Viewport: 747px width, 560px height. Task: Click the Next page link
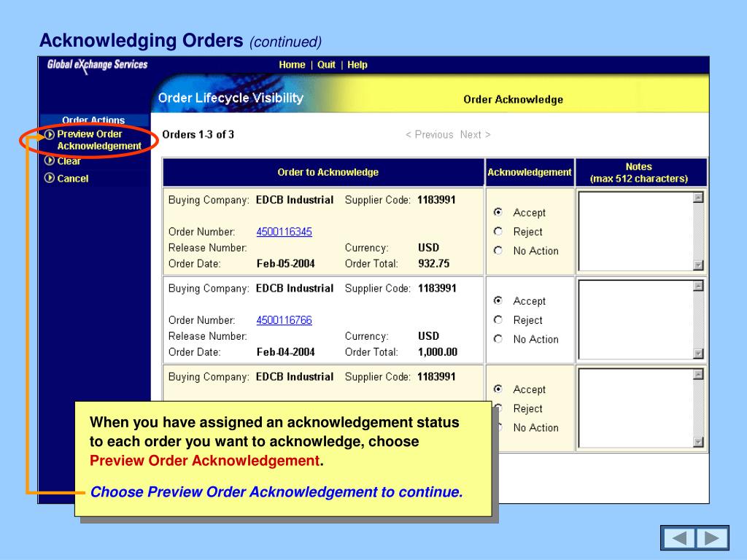tap(476, 135)
